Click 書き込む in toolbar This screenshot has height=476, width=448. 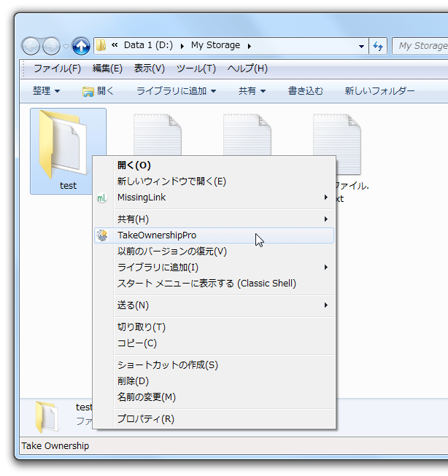coord(306,91)
